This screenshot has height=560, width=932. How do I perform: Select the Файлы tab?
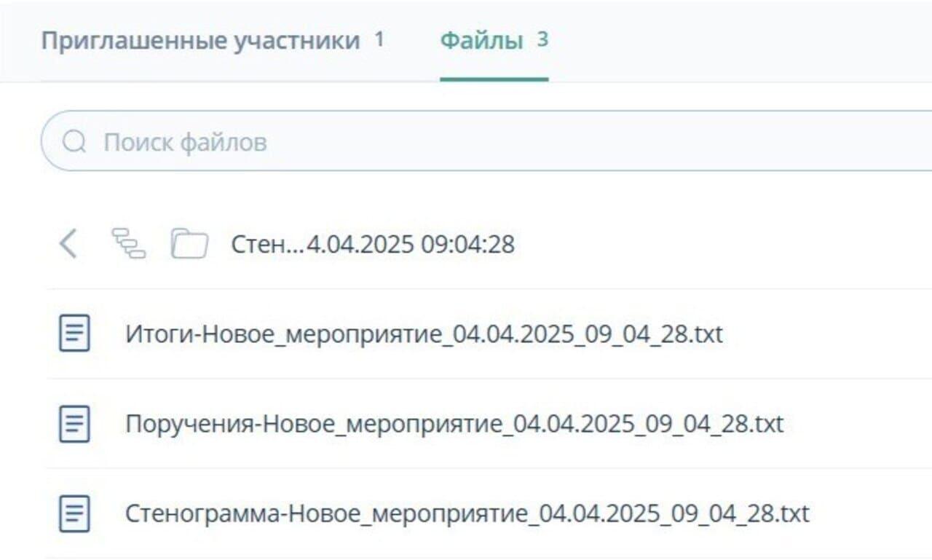coord(481,41)
